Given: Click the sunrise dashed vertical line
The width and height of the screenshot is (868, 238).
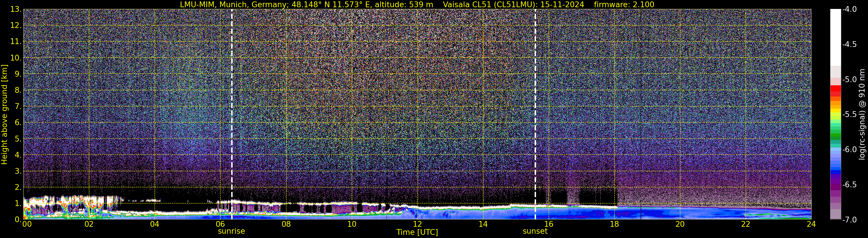Looking at the screenshot, I should click(x=232, y=114).
